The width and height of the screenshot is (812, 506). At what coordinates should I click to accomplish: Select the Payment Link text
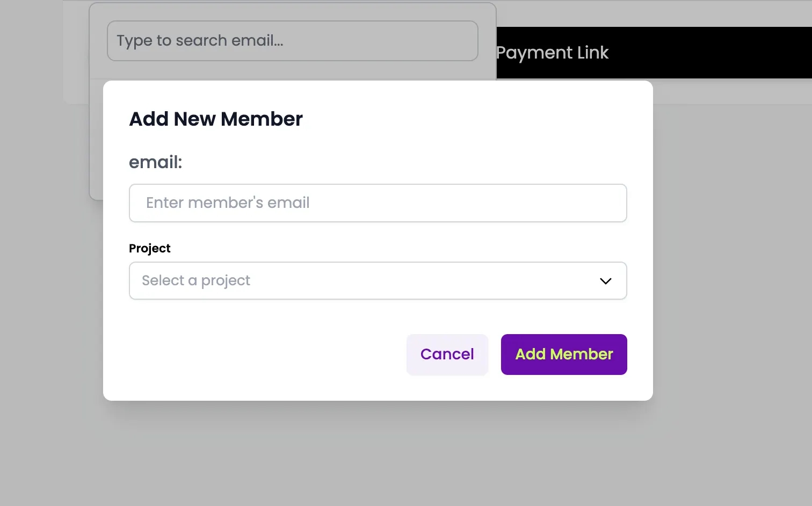pyautogui.click(x=552, y=53)
